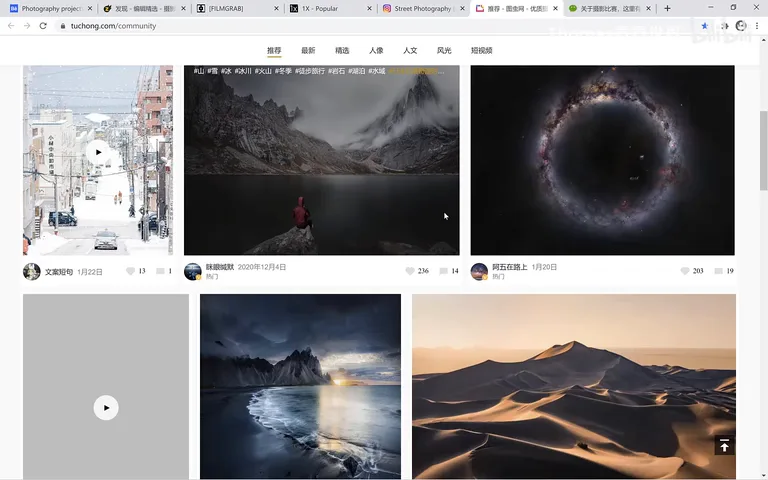Open the browser profile avatar

(741, 26)
